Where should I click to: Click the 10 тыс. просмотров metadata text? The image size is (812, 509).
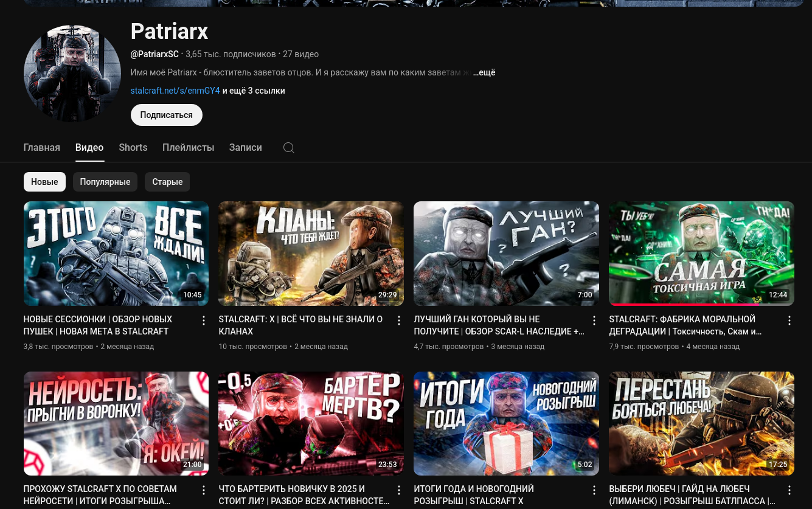pos(252,347)
